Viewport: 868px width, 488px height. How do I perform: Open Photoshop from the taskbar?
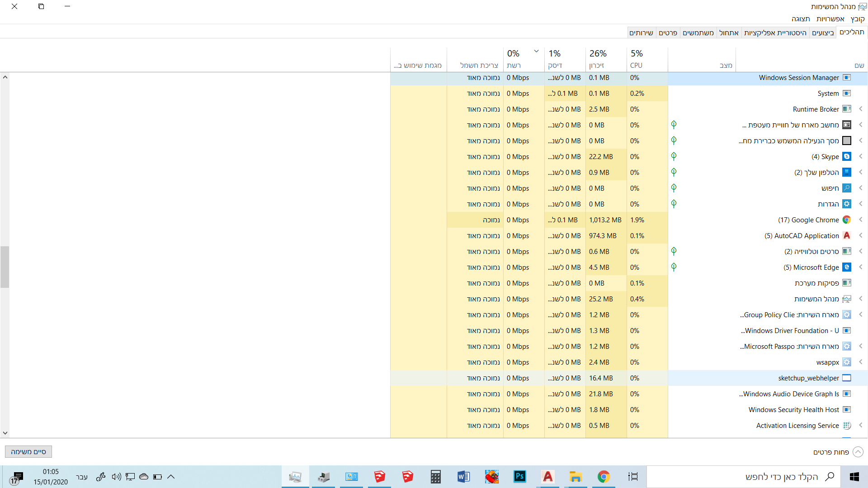520,477
